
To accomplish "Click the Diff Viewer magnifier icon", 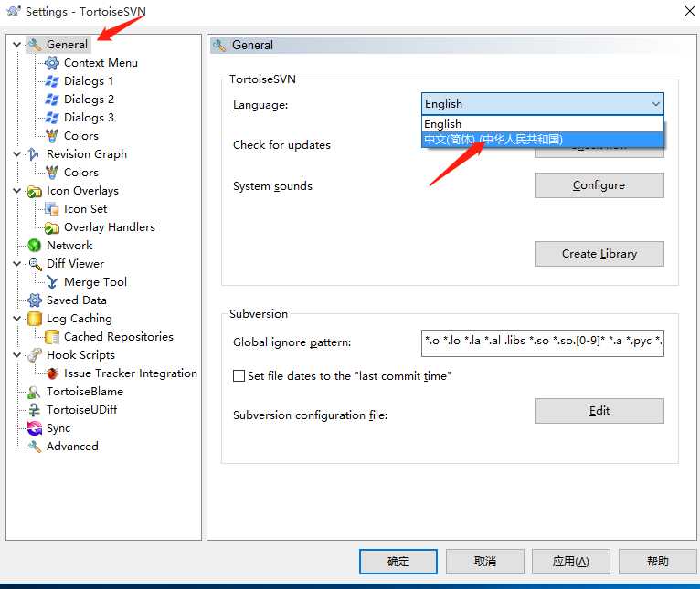I will 35,264.
